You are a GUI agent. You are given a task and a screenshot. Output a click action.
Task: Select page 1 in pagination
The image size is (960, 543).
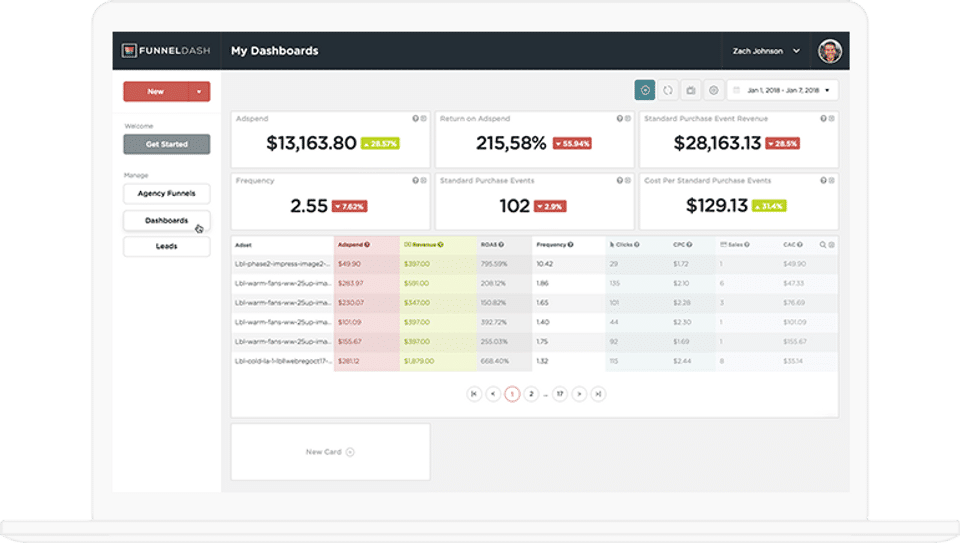[x=512, y=394]
